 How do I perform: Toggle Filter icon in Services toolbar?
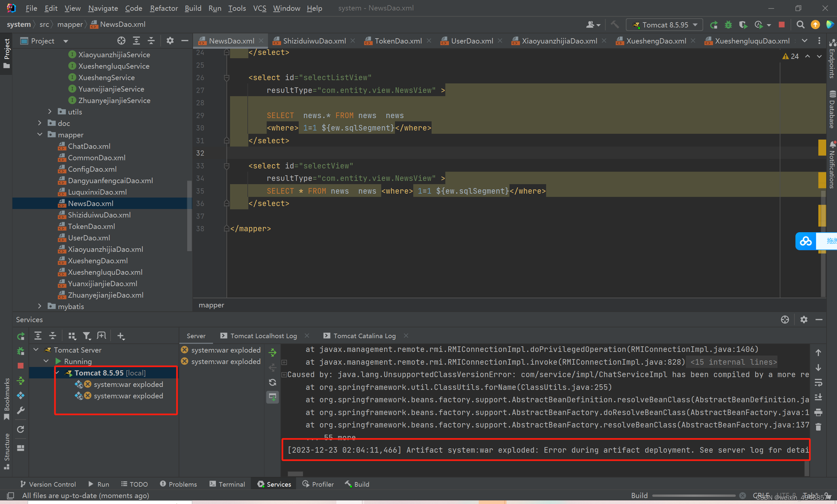[87, 336]
